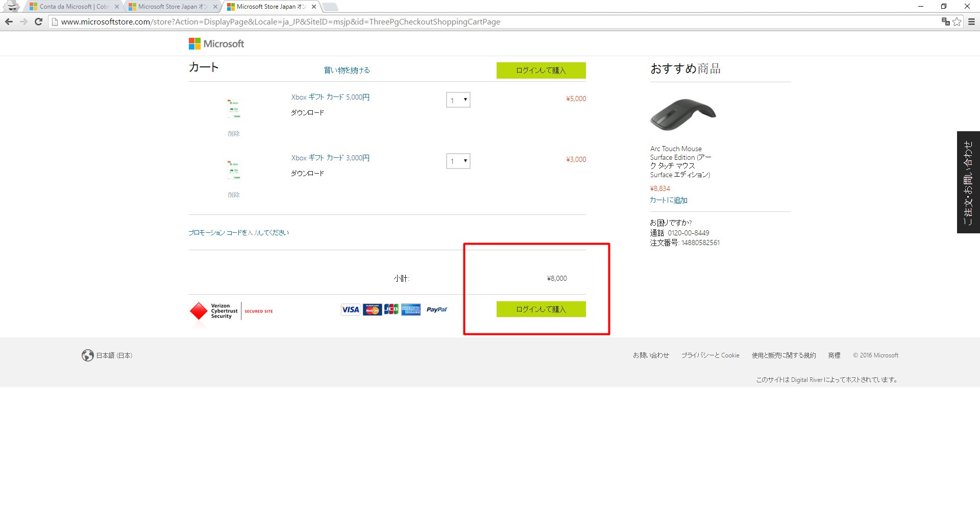
Task: Switch to the second Microsoft Store Japan tab
Action: click(173, 7)
